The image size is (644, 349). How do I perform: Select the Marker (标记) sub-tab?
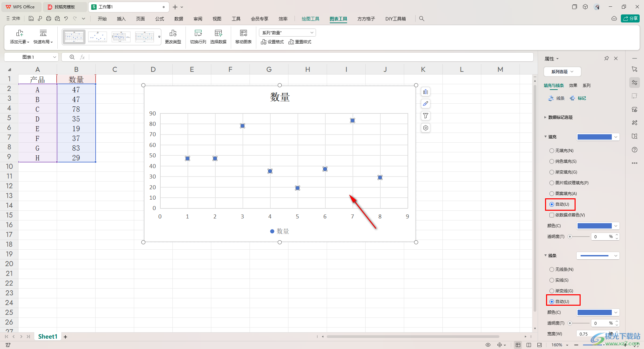578,98
